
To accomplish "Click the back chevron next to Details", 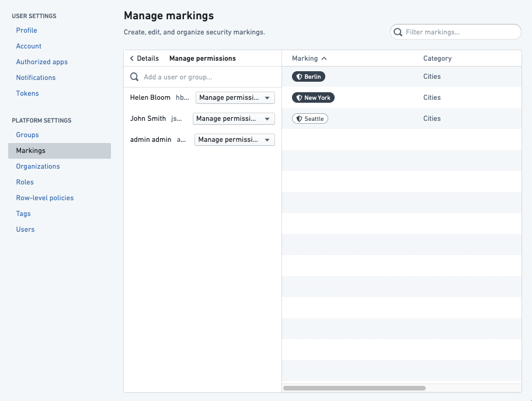I will [131, 58].
